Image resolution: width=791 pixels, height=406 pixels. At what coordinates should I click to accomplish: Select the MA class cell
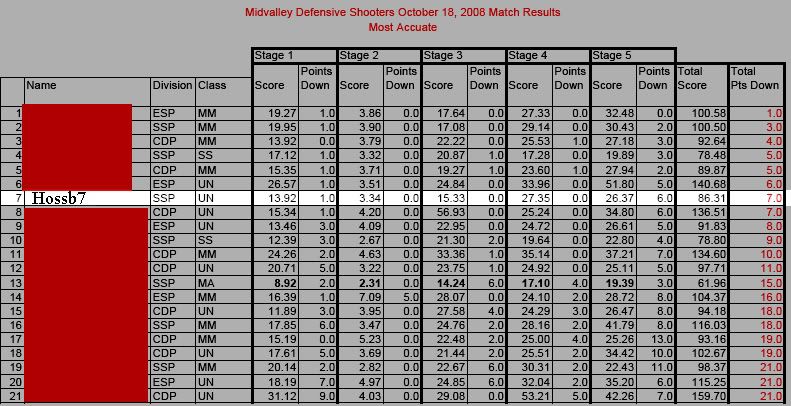[223, 283]
